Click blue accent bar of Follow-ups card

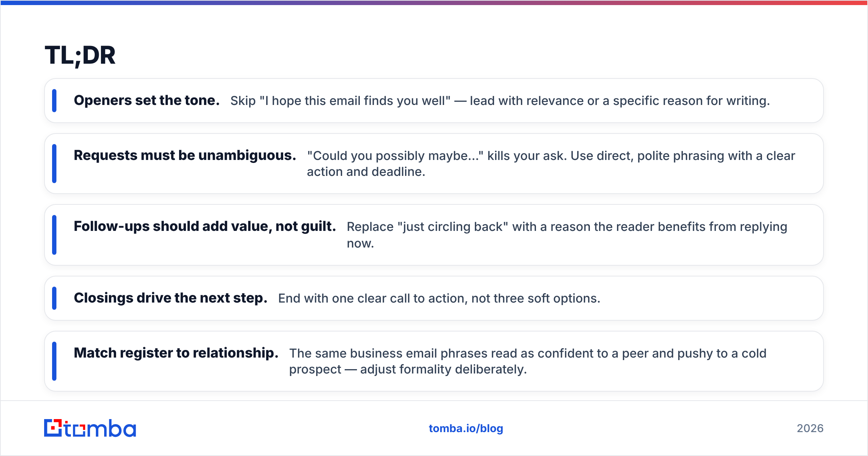pos(54,235)
